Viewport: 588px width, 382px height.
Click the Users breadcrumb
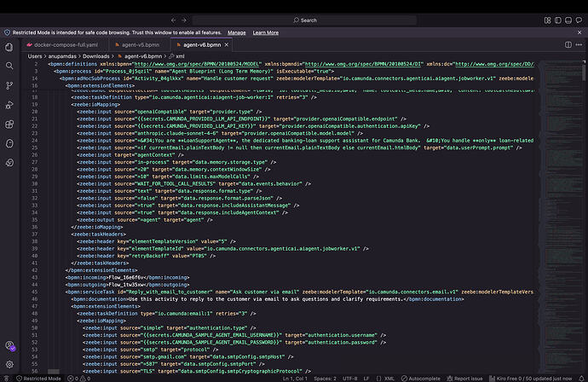pos(35,56)
